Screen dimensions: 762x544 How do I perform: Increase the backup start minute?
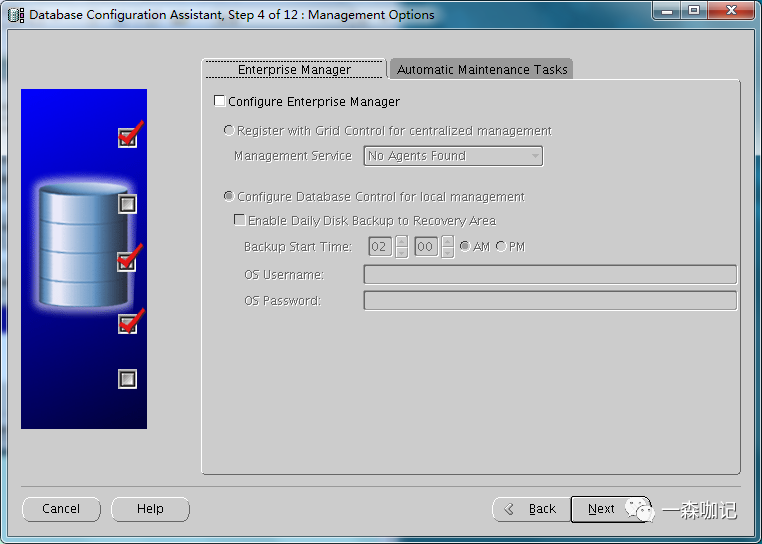(x=448, y=241)
